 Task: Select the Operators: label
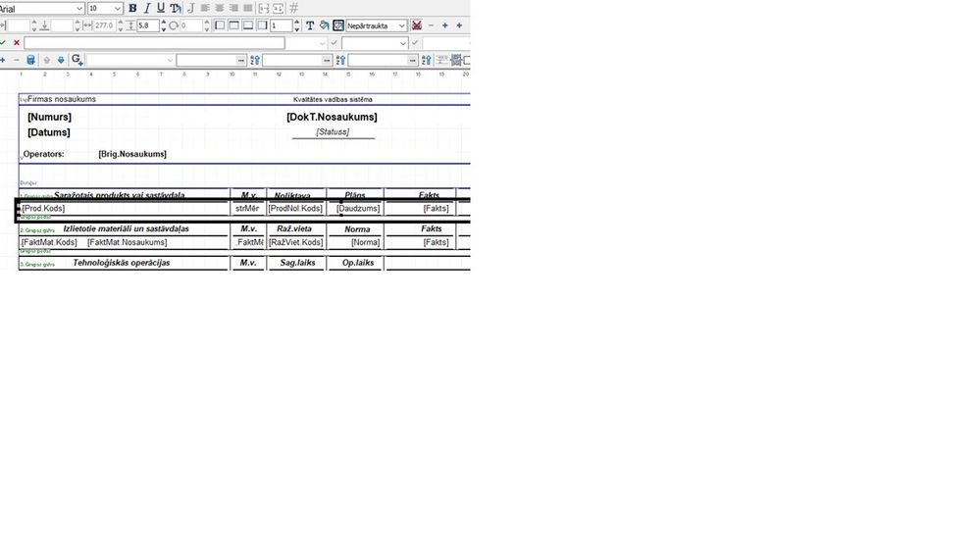click(x=44, y=154)
